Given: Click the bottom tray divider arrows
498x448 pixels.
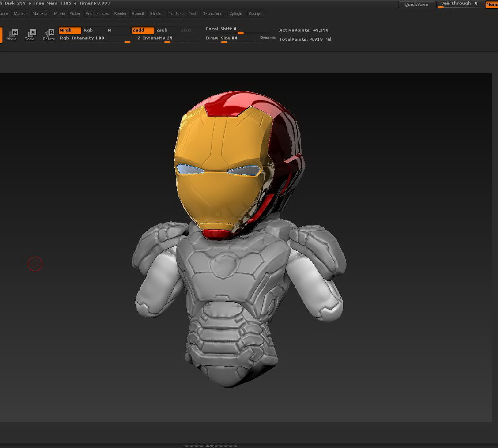Looking at the screenshot, I should tap(210, 446).
